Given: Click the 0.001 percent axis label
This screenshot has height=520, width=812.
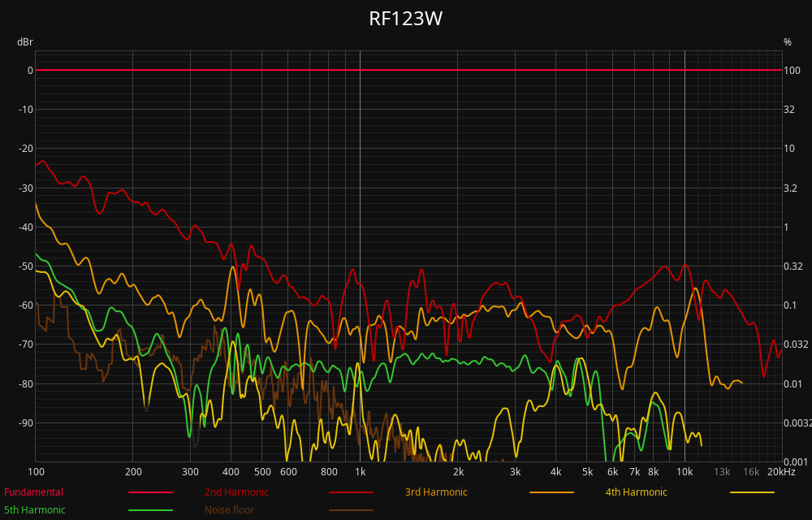Looking at the screenshot, I should [796, 462].
